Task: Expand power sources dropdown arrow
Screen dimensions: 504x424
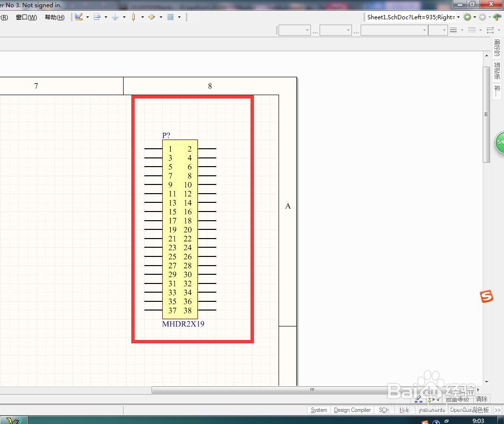Action: (x=124, y=17)
